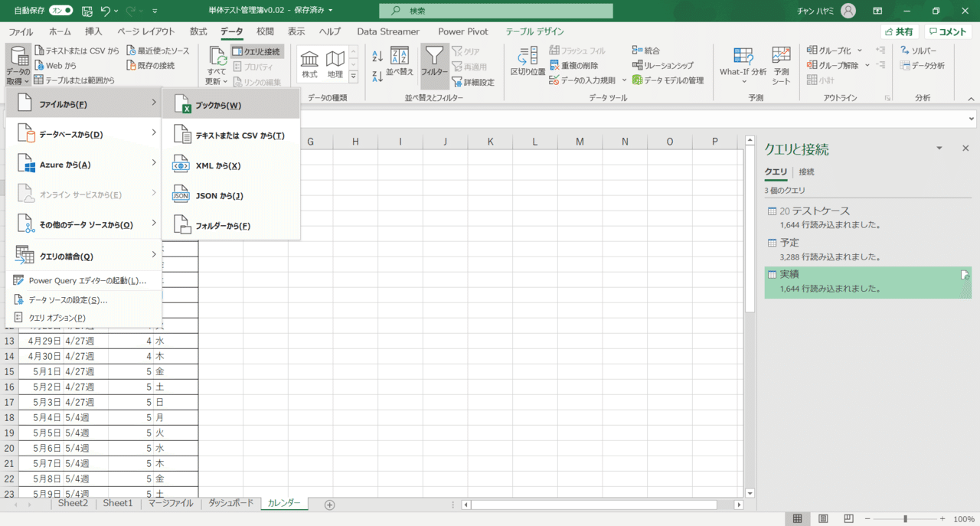Select the 予定 query
The image size is (980, 526).
point(867,249)
